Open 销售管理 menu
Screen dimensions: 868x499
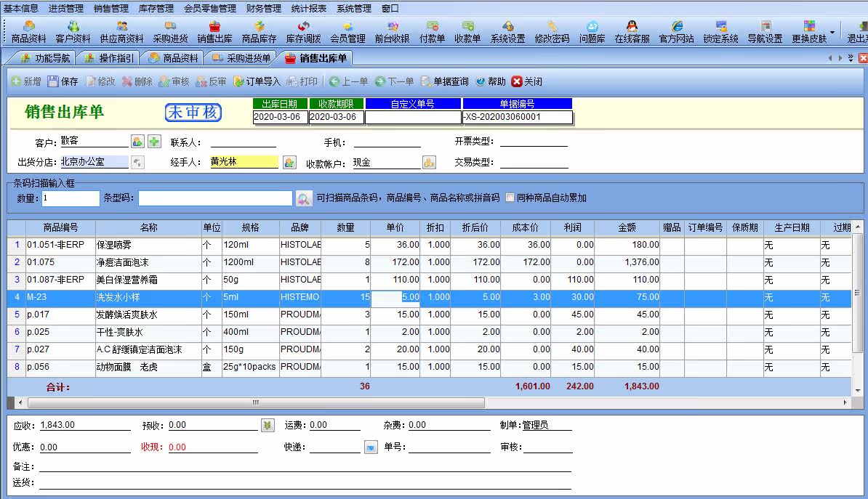[110, 8]
